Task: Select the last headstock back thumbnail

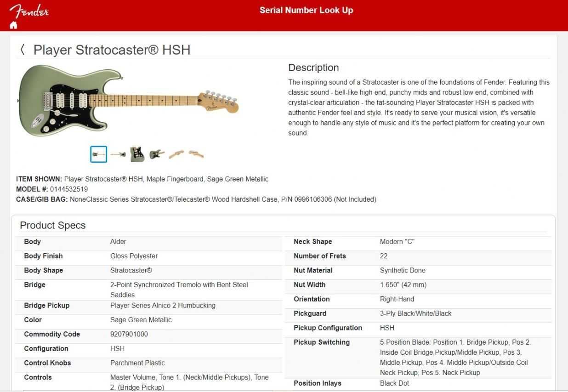Action: [196, 153]
